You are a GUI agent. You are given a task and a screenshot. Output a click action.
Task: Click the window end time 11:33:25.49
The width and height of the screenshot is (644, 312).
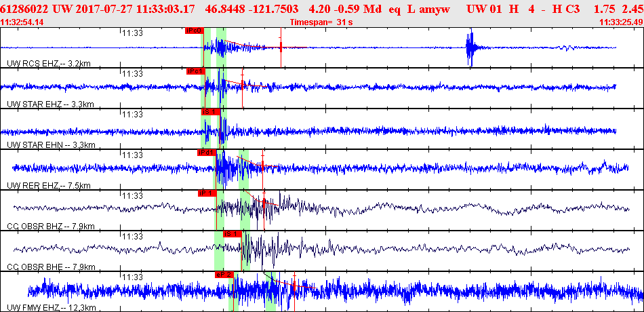(621, 22)
